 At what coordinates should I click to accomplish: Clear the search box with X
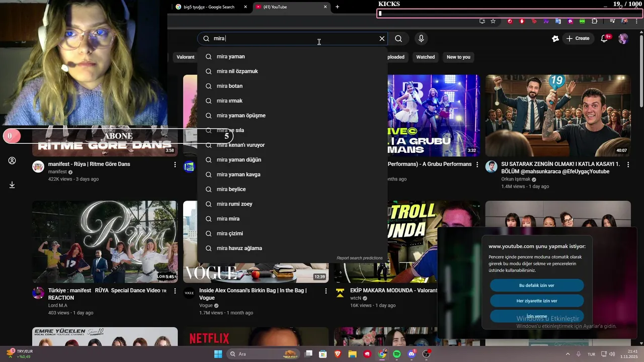tap(382, 39)
